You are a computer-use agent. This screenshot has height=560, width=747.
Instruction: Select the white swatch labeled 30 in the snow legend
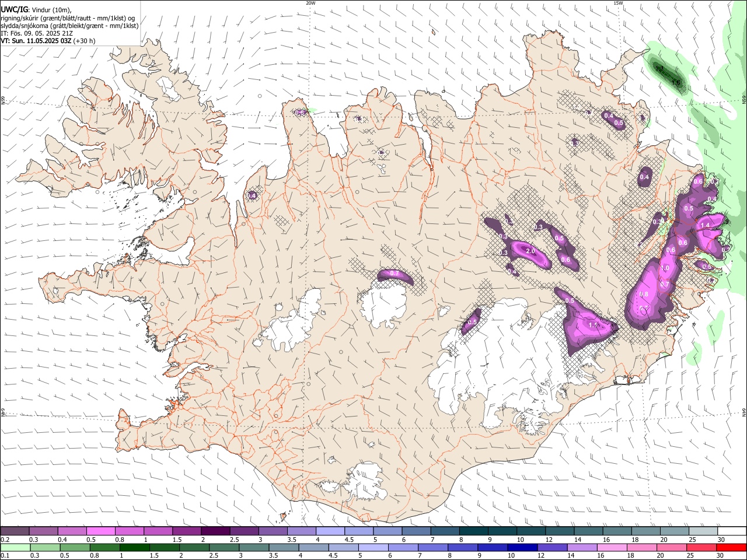[731, 531]
